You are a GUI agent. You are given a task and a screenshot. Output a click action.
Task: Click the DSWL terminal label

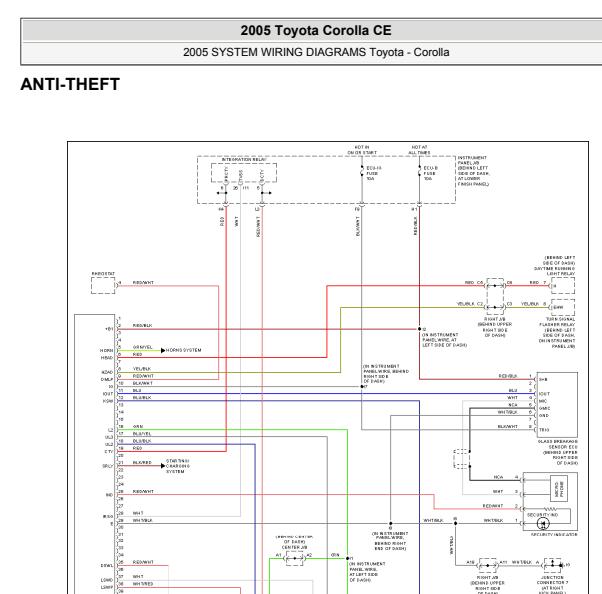(107, 566)
